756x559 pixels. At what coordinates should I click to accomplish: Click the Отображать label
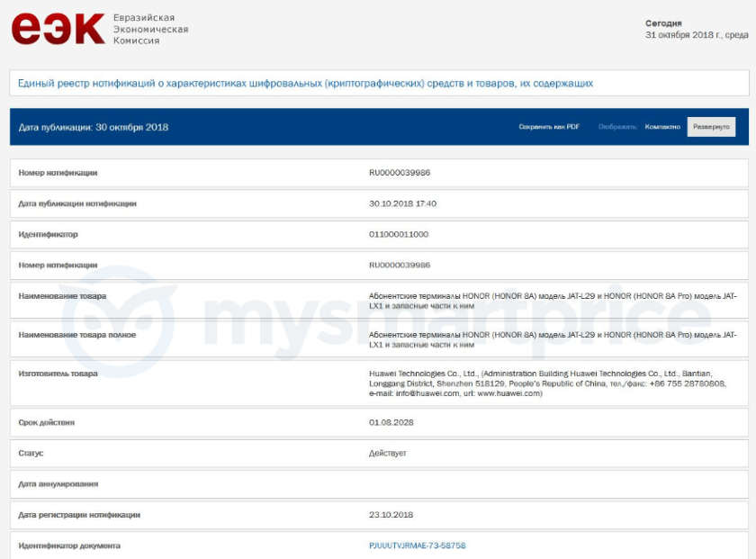coord(617,127)
